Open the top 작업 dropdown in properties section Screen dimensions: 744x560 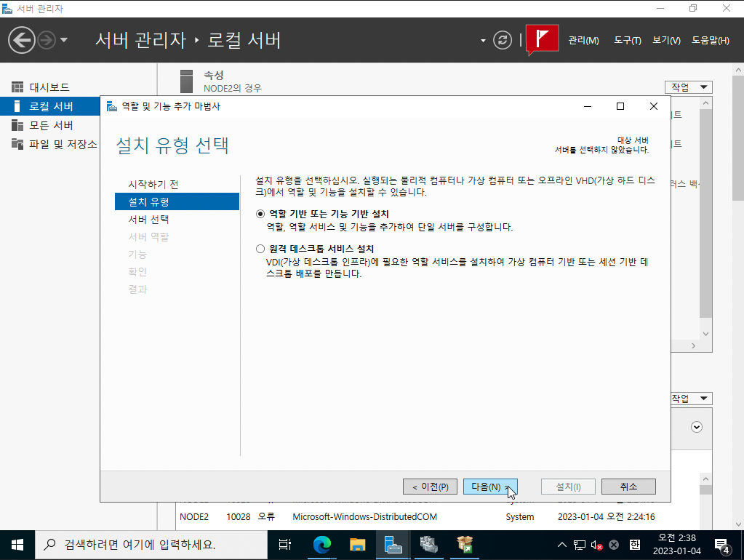(x=689, y=87)
